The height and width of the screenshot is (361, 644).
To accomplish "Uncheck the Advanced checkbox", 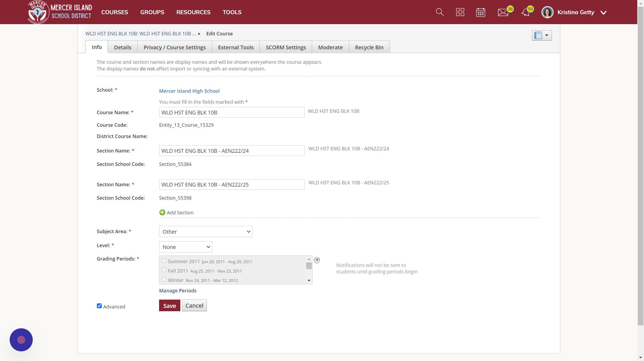I will 99,306.
